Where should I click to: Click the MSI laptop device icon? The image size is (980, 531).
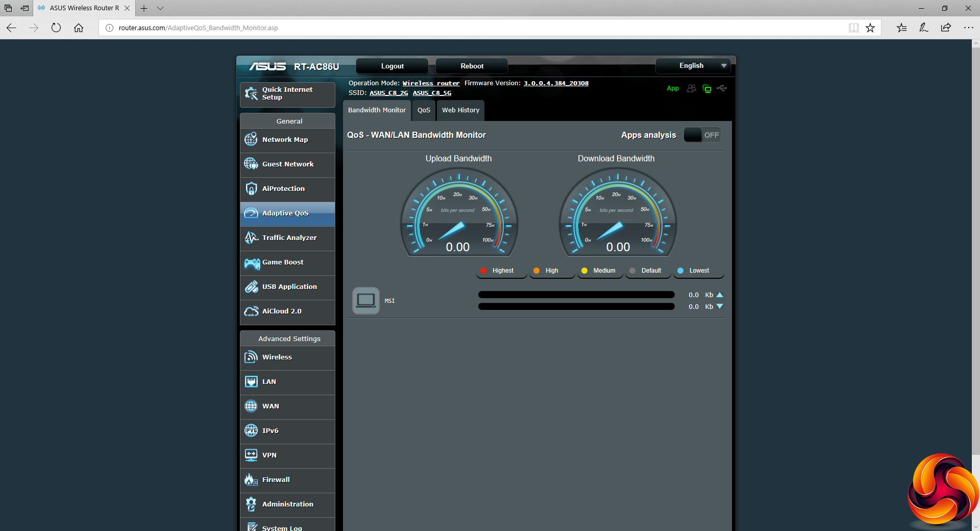click(365, 301)
